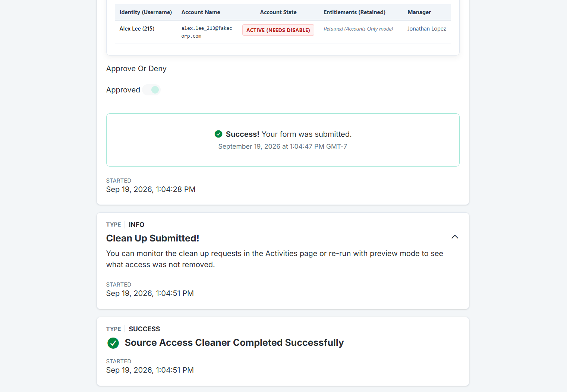Select the Identity (Username) column header

tap(146, 12)
